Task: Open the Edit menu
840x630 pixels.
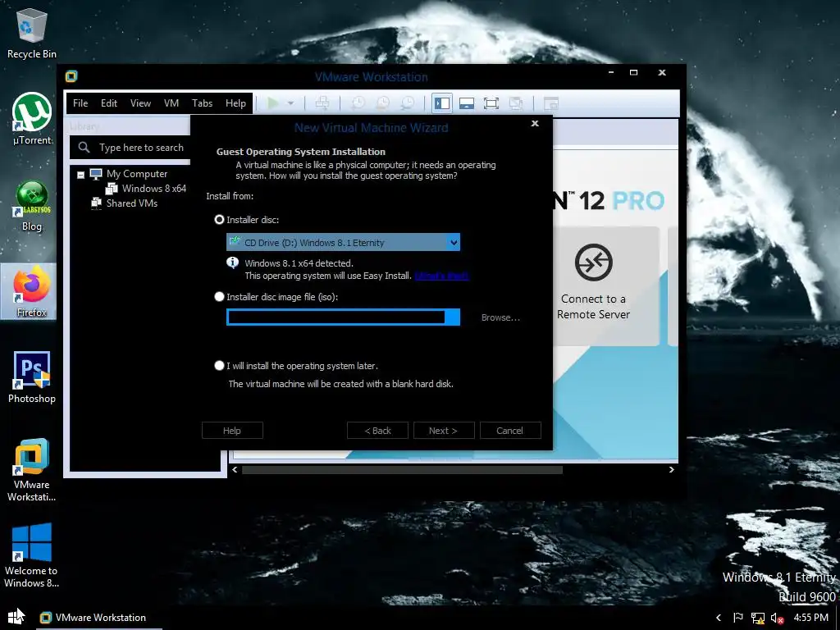Action: (109, 103)
